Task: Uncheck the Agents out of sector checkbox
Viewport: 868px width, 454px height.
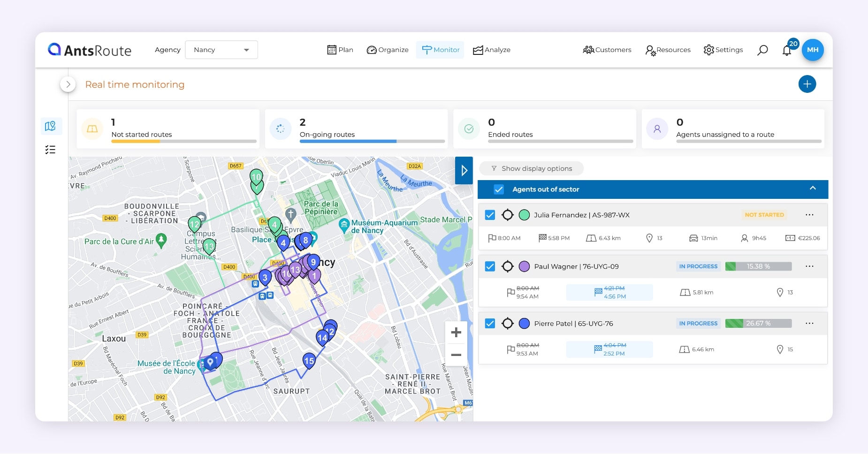Action: pos(499,189)
